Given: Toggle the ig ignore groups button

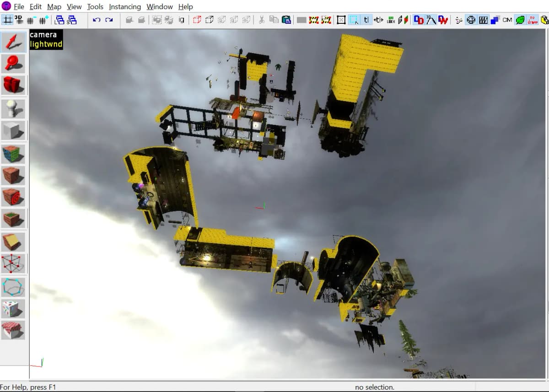Looking at the screenshot, I should pos(181,20).
